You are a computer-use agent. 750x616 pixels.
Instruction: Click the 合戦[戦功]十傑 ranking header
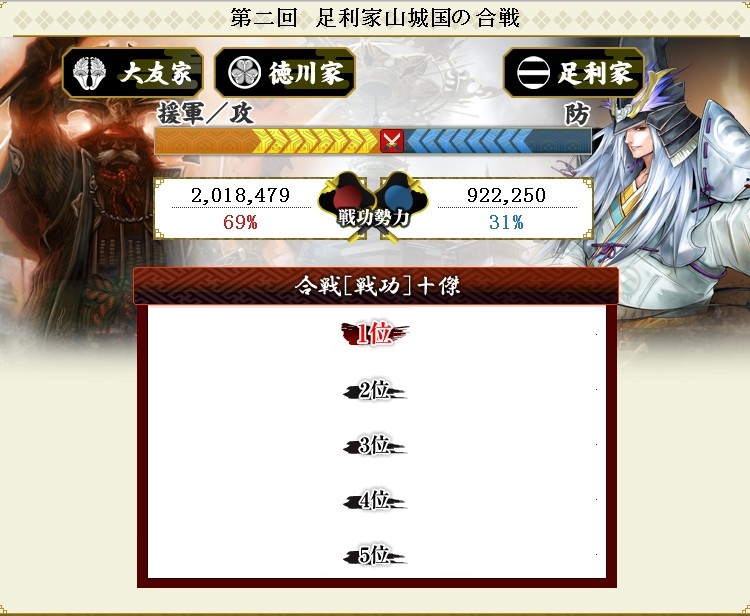click(376, 286)
